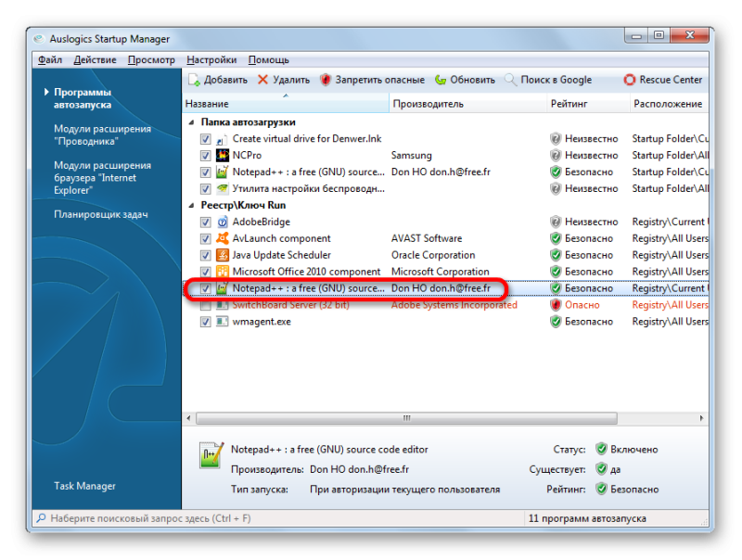Click the AvLaunch component avast icon

pyautogui.click(x=222, y=238)
